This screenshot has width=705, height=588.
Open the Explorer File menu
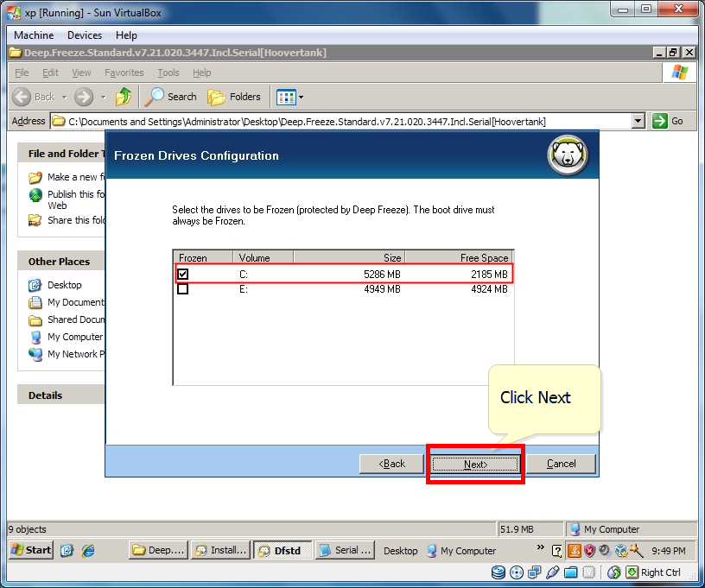pos(22,73)
